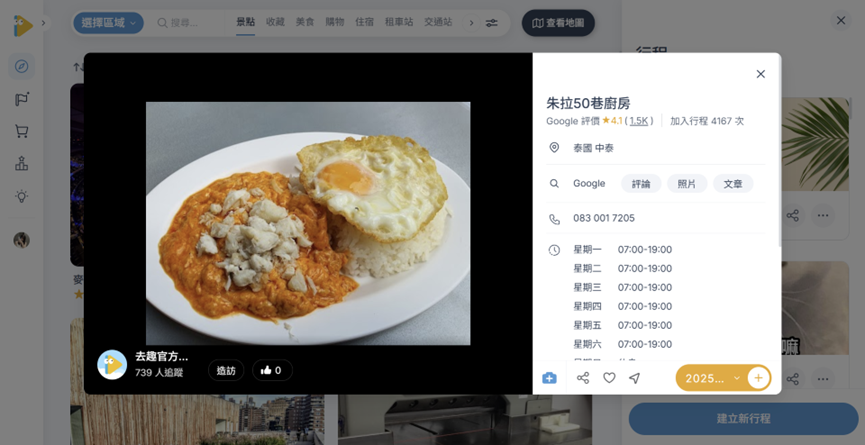Screen dimensions: 865x445
Task: Open Google 評論 reviews
Action: coord(641,184)
